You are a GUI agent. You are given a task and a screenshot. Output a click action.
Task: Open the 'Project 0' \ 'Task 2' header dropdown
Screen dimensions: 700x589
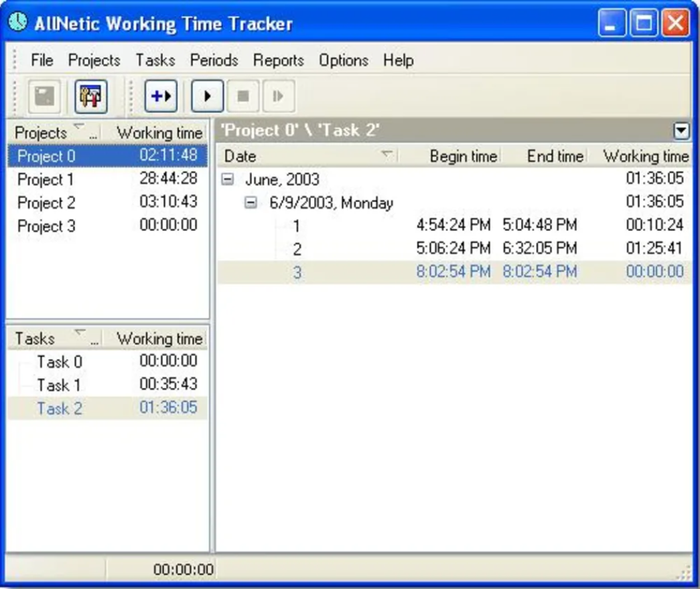[681, 131]
